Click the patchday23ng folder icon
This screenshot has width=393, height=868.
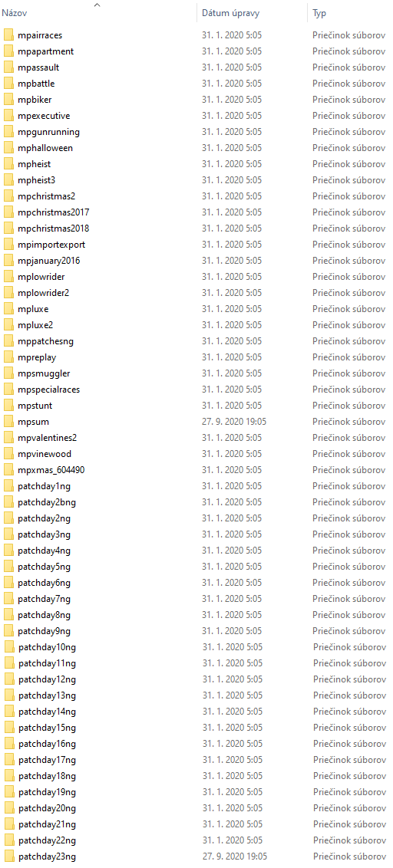point(9,857)
